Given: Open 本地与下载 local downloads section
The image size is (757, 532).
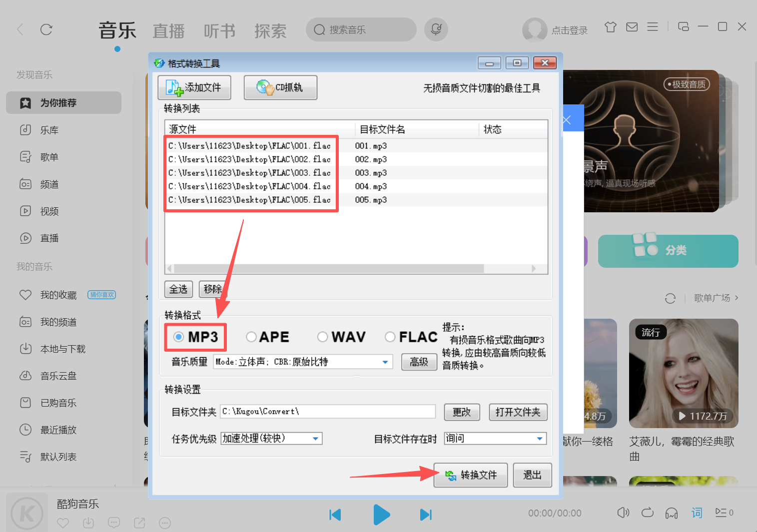Looking at the screenshot, I should point(61,349).
